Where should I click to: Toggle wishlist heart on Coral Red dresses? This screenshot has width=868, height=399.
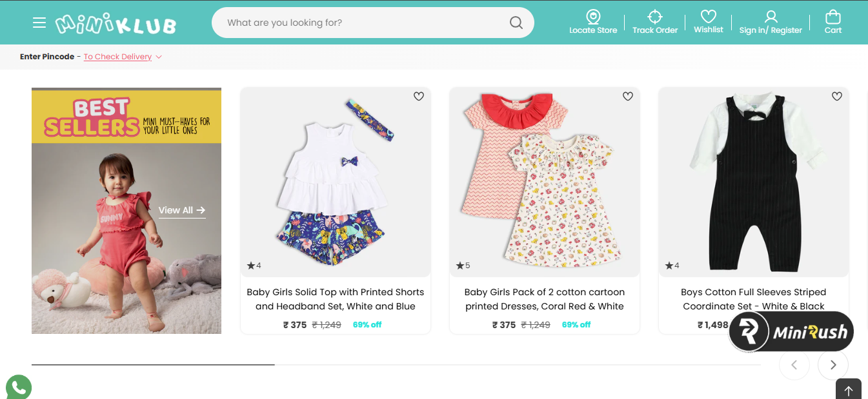[x=628, y=96]
